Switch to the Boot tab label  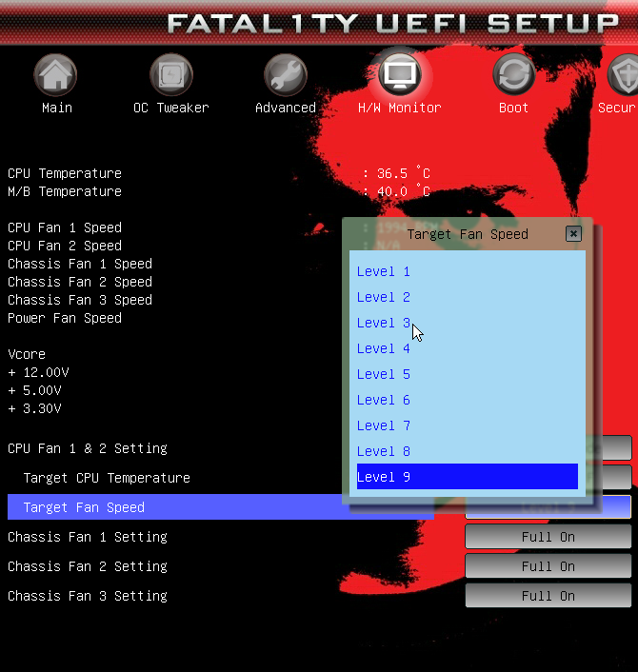coord(513,108)
